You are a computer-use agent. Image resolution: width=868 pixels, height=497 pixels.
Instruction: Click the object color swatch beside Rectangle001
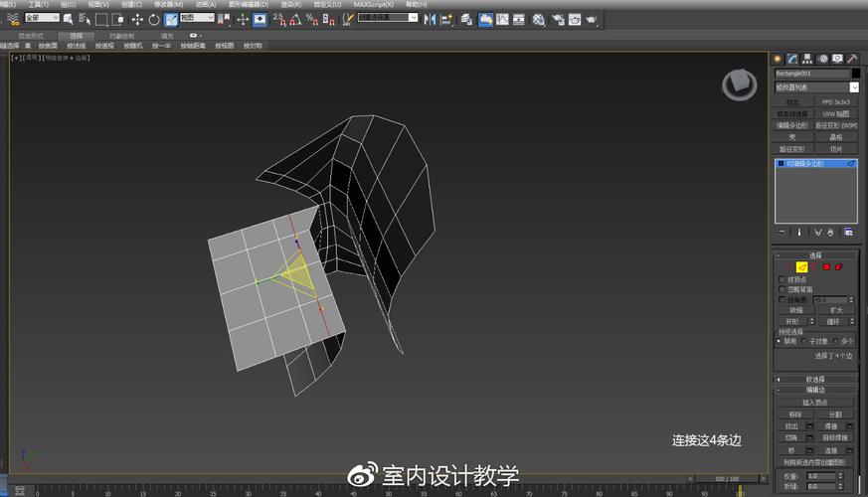point(855,74)
